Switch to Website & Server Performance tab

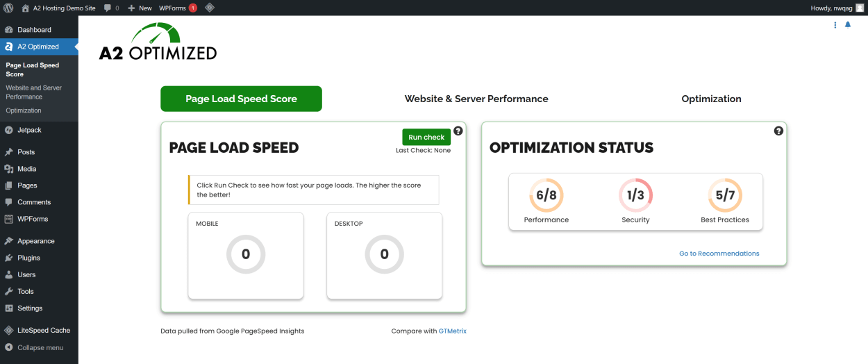pos(476,99)
